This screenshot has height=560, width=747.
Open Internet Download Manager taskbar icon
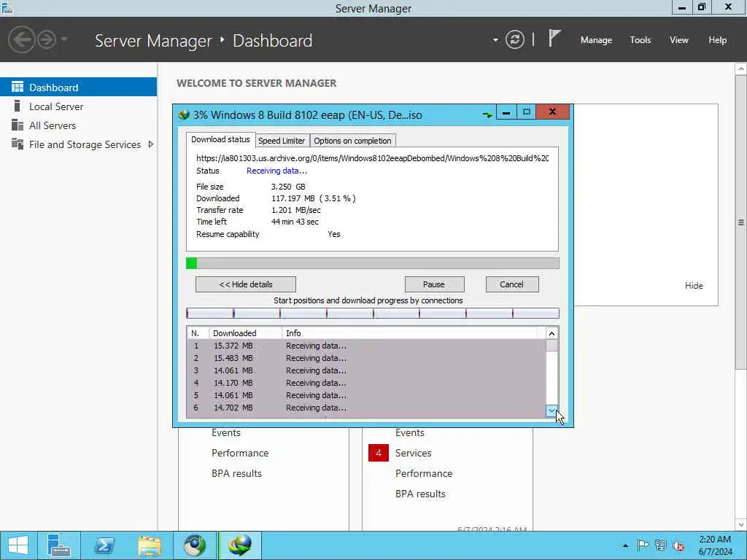(x=240, y=545)
